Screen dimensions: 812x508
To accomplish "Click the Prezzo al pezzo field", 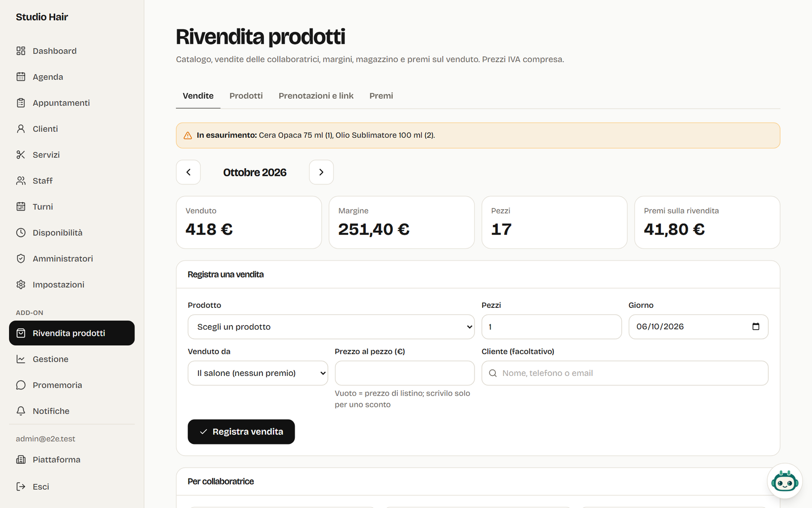I will pos(404,373).
